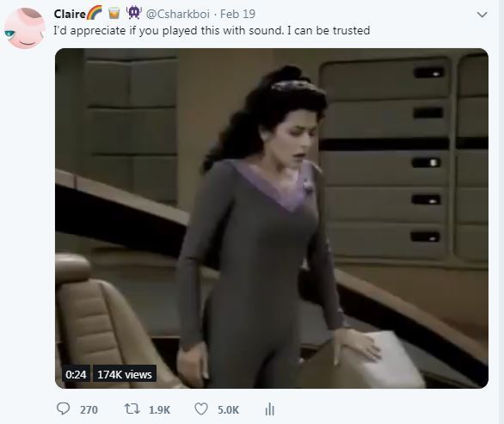Click Claire's profile avatar picture

click(24, 28)
